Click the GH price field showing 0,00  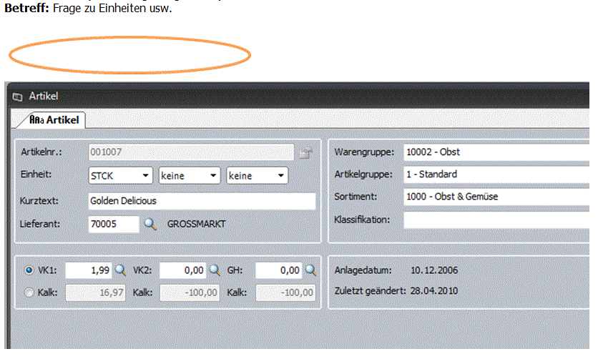pyautogui.click(x=278, y=270)
